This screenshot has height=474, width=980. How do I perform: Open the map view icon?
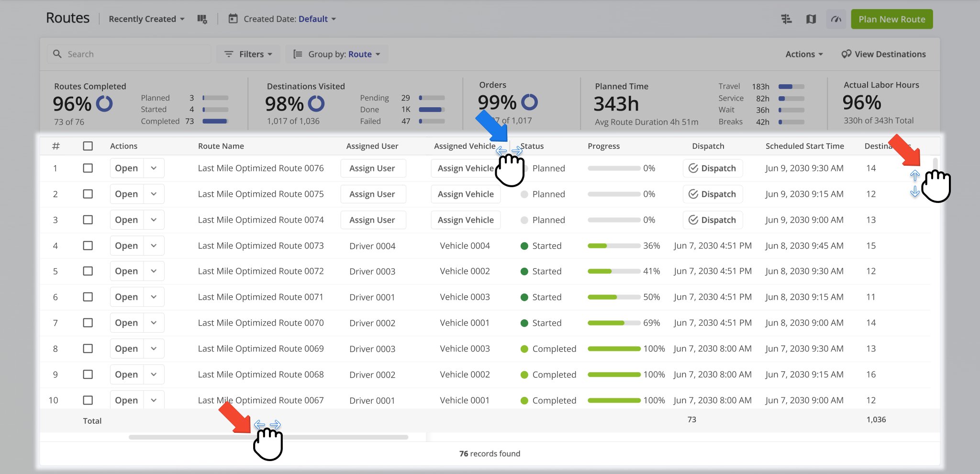(811, 19)
